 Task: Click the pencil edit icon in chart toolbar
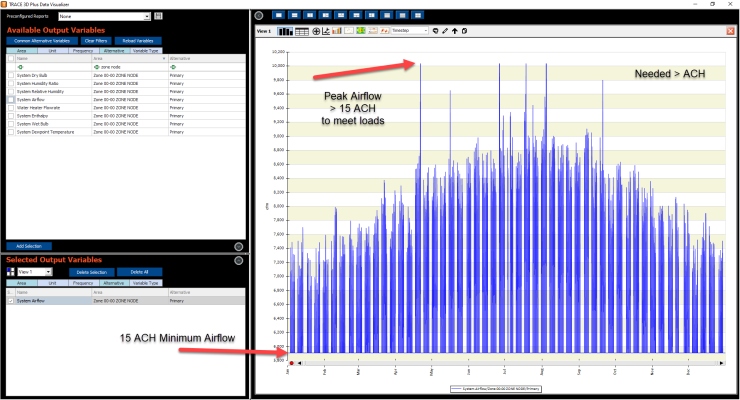click(x=446, y=31)
